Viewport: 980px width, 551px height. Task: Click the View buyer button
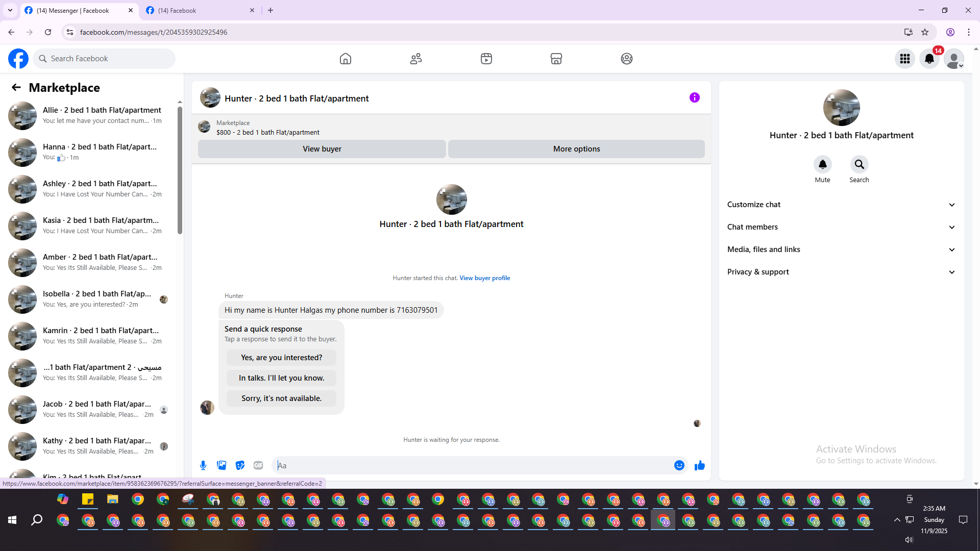[x=322, y=149]
